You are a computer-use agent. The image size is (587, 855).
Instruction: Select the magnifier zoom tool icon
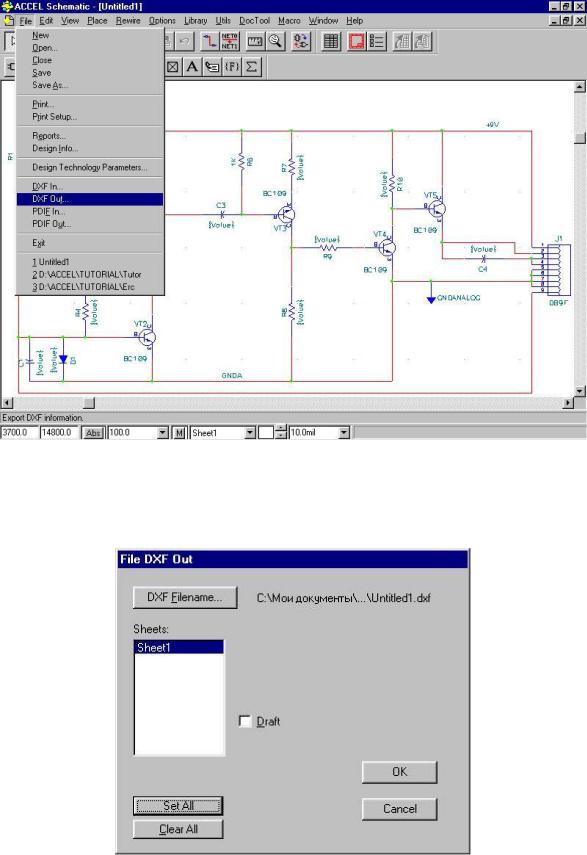click(x=276, y=41)
